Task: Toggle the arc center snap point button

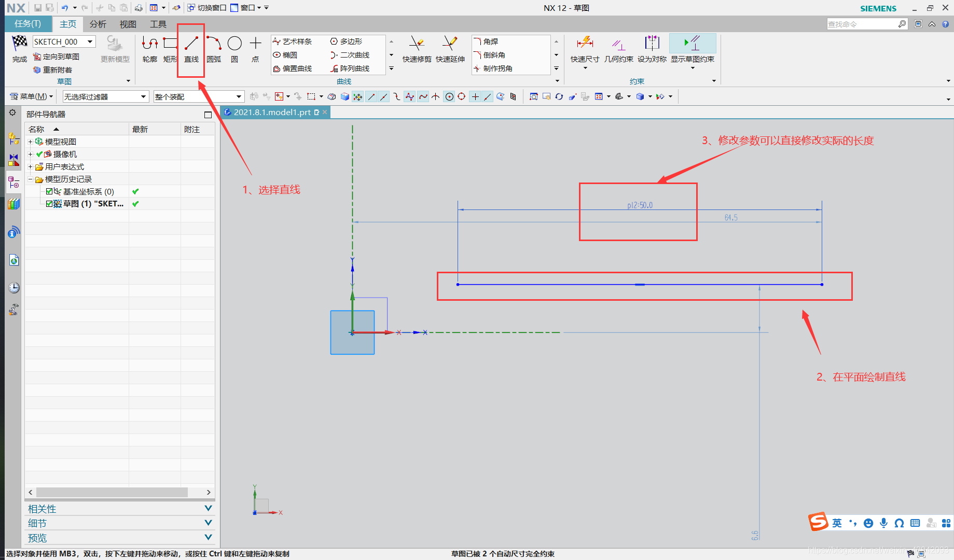Action: point(449,96)
